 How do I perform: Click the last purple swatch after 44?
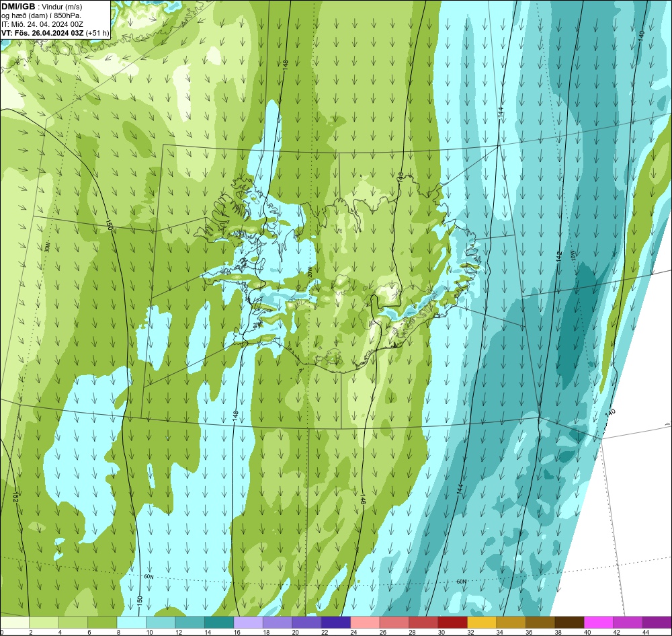click(657, 623)
